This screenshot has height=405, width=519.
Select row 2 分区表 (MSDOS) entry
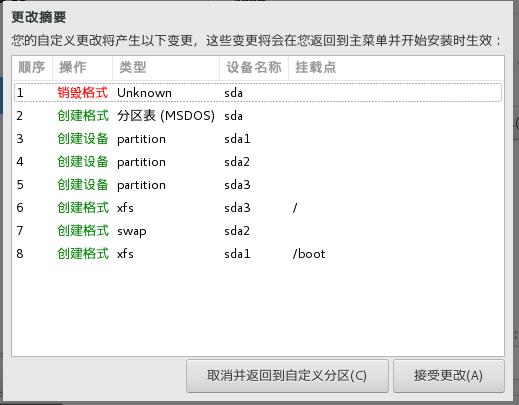[x=258, y=116]
